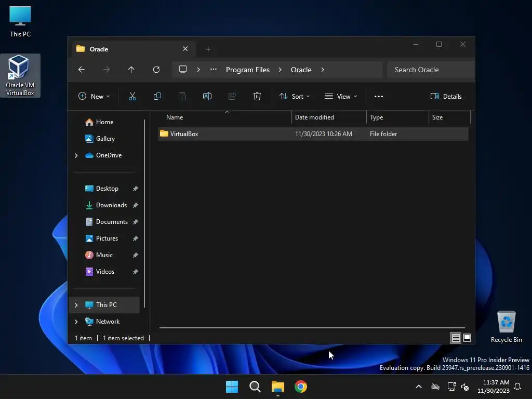
Task: Unpin Desktop from quick access
Action: (136, 189)
